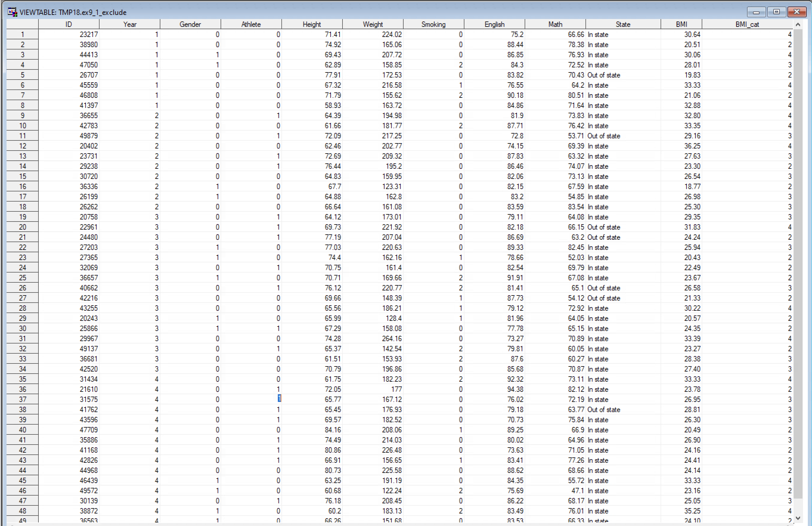The width and height of the screenshot is (812, 526).
Task: Click row header number 48
Action: click(23, 511)
